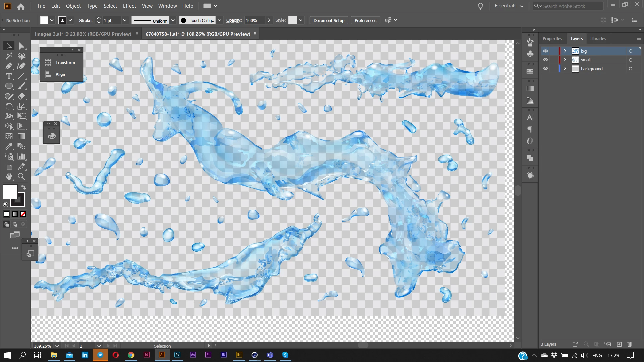The height and width of the screenshot is (362, 644).
Task: Switch to images_3.ai document tab
Action: click(x=83, y=34)
